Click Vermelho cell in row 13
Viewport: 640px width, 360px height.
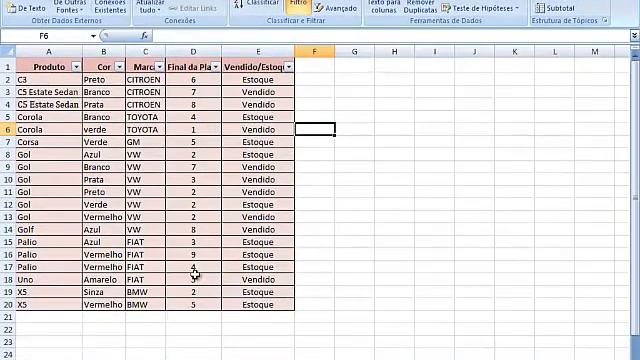click(x=104, y=217)
